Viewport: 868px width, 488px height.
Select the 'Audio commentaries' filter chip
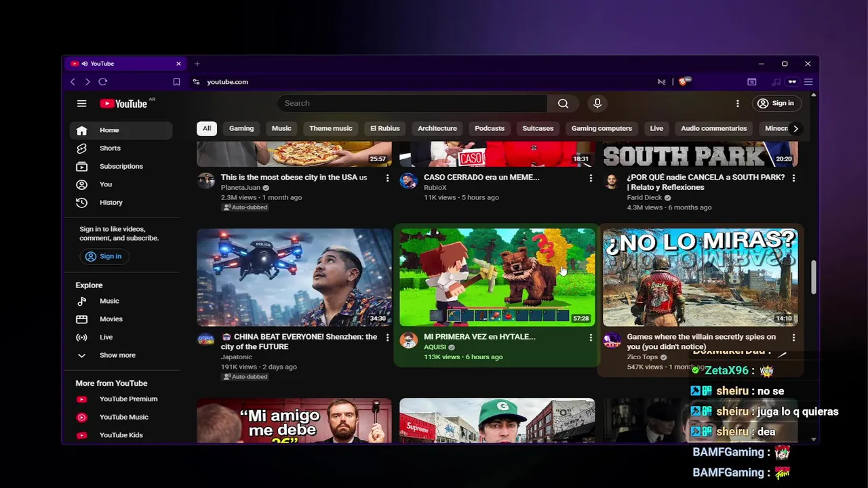tap(713, 128)
